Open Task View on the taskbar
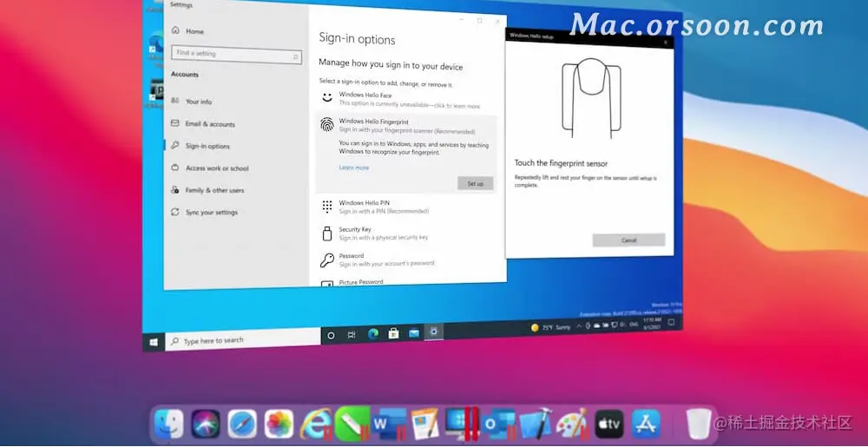This screenshot has width=868, height=447. click(x=352, y=335)
